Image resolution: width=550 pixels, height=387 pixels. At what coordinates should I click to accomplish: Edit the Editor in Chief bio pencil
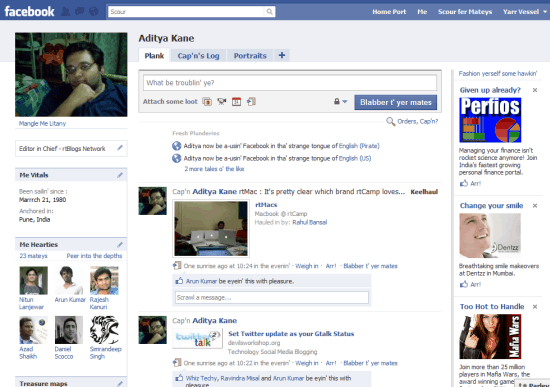pos(120,148)
